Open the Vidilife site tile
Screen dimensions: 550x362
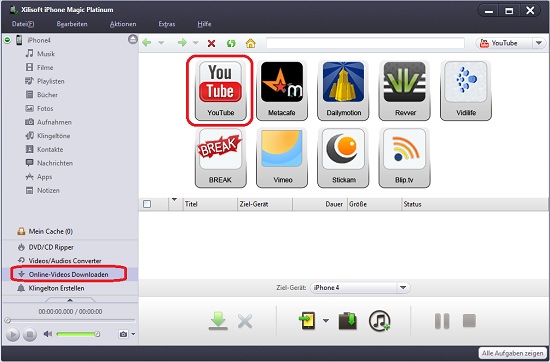pos(466,90)
